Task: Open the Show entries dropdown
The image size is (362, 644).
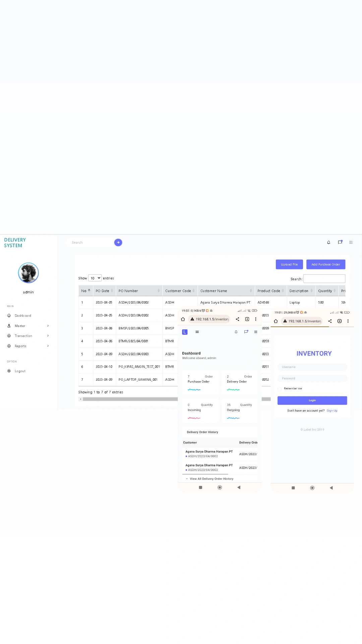Action: 95,278
